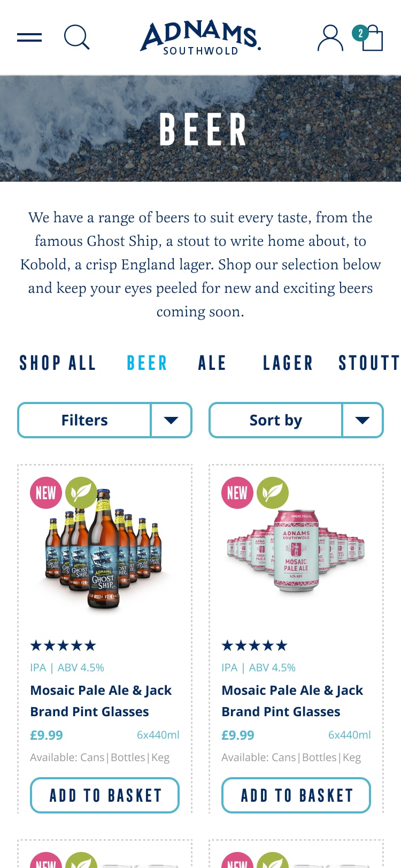Switch to the Ale category tab
The height and width of the screenshot is (868, 401).
tap(212, 363)
